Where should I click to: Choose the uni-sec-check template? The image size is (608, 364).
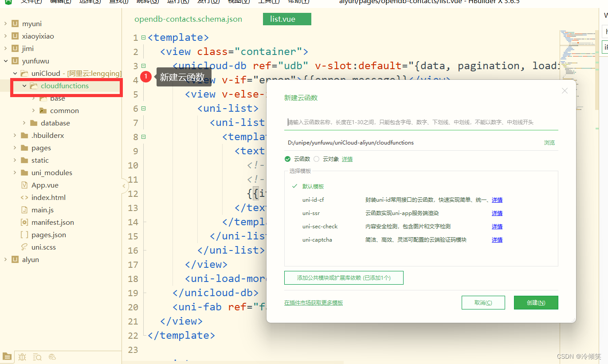320,227
